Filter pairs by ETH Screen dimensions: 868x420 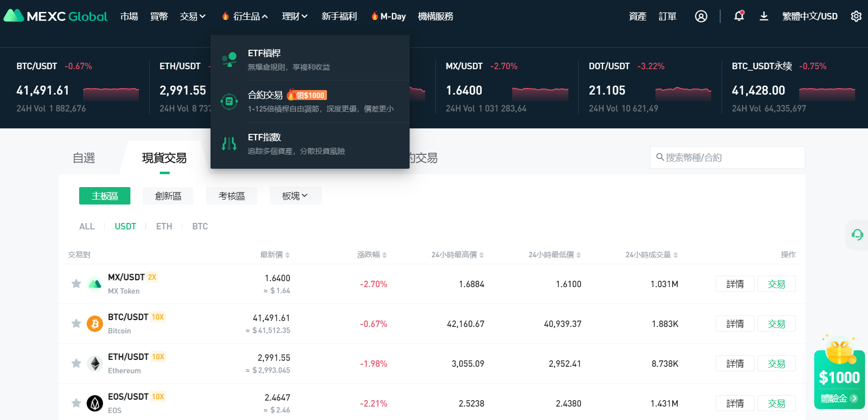[164, 226]
